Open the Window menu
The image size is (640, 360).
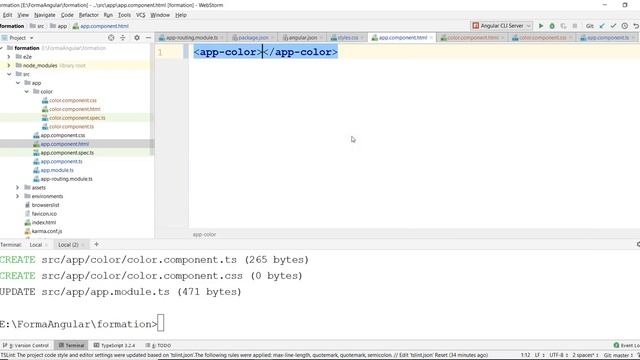click(x=160, y=15)
